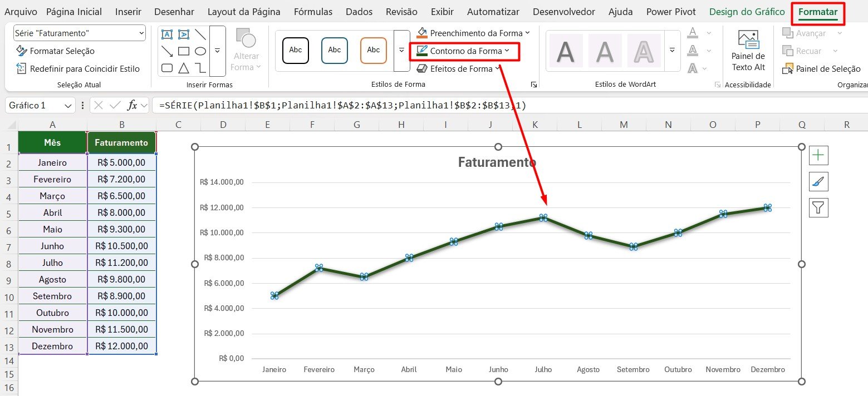The image size is (868, 396).
Task: Apply the blue outline Abc shape style
Action: (335, 51)
